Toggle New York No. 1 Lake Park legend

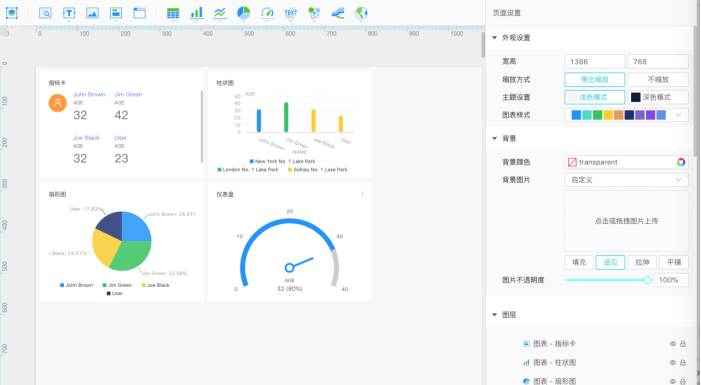(283, 161)
